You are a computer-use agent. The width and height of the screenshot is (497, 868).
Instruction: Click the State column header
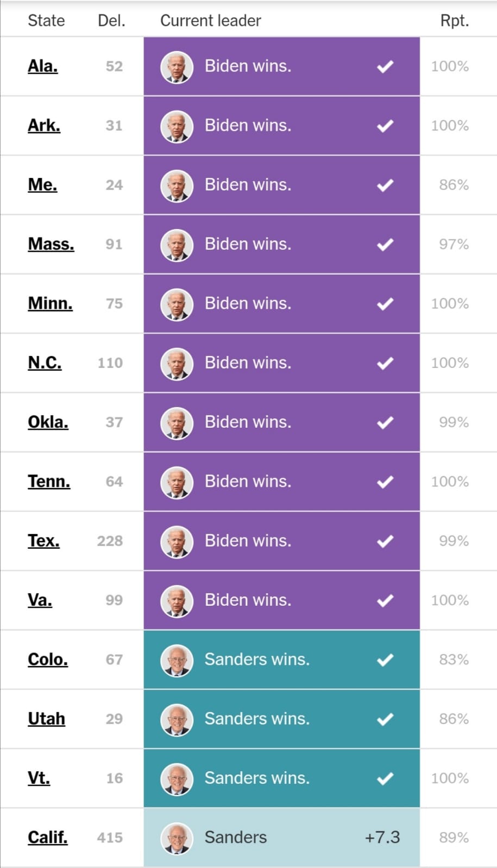click(x=46, y=21)
